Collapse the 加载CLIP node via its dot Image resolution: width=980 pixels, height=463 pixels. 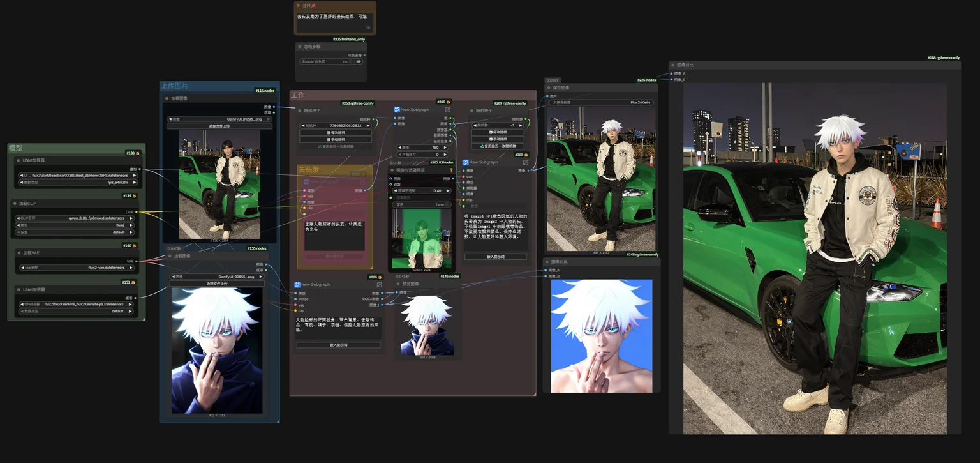coord(15,203)
